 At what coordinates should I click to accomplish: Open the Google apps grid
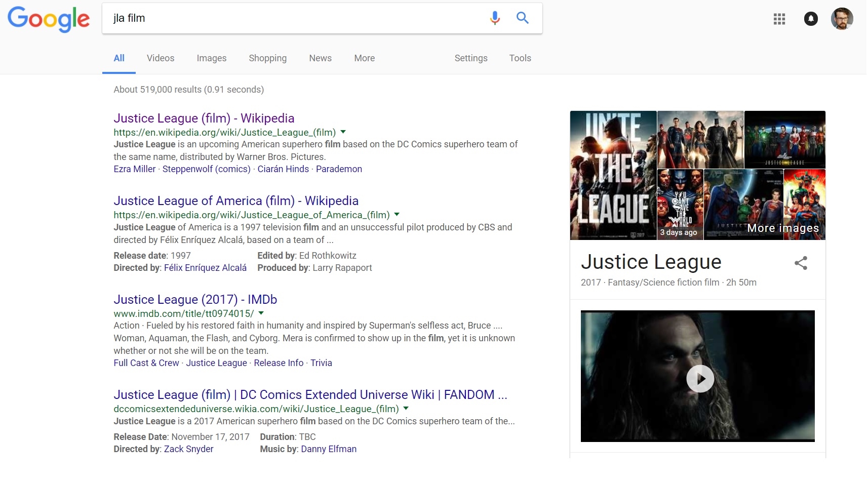pyautogui.click(x=779, y=19)
